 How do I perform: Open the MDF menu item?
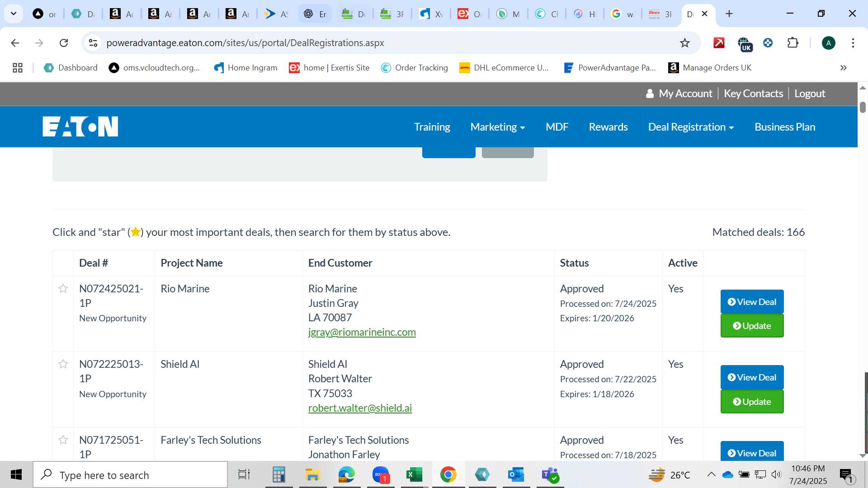point(557,127)
